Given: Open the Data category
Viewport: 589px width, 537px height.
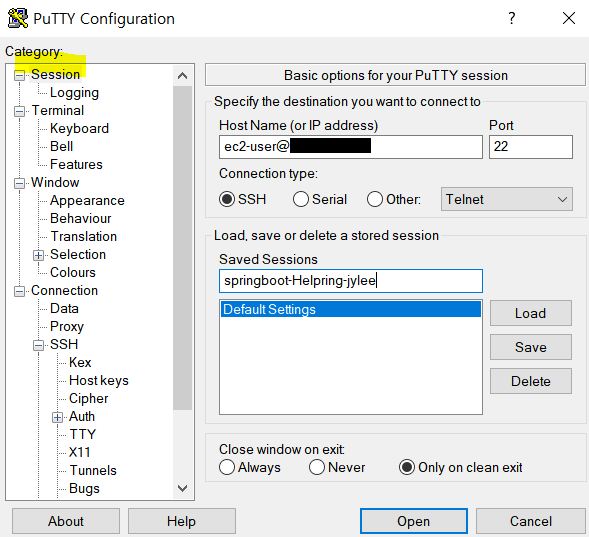Looking at the screenshot, I should 64,309.
